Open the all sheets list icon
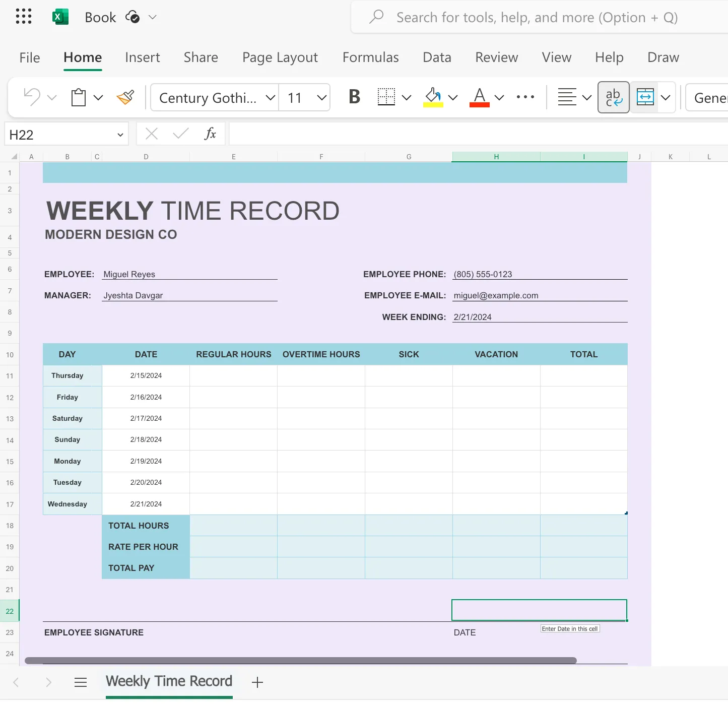Viewport: 728px width, 705px height. click(81, 682)
